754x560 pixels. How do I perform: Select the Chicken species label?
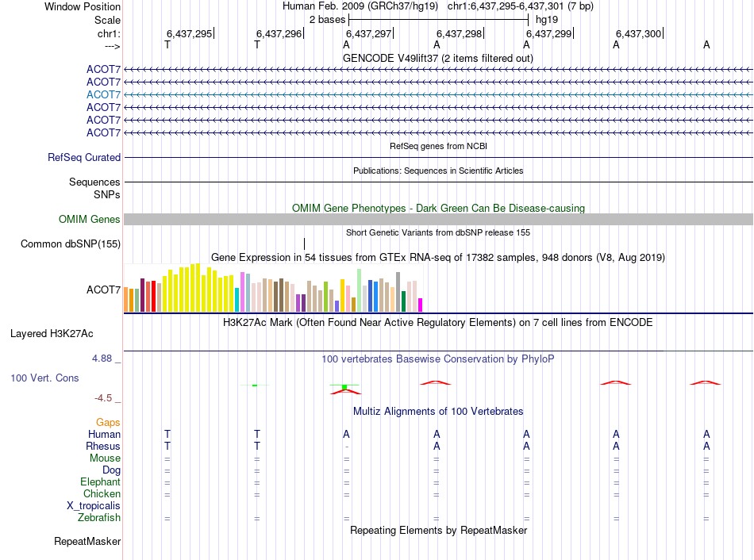pos(102,493)
